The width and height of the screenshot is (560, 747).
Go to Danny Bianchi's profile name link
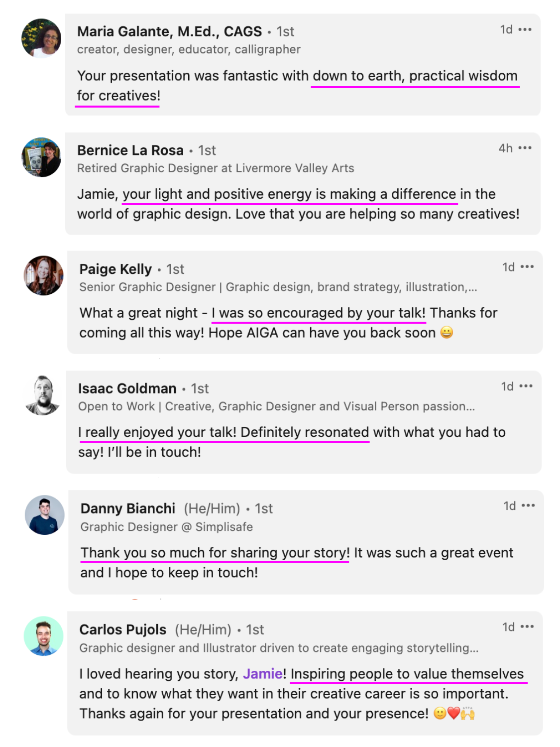[x=128, y=508]
